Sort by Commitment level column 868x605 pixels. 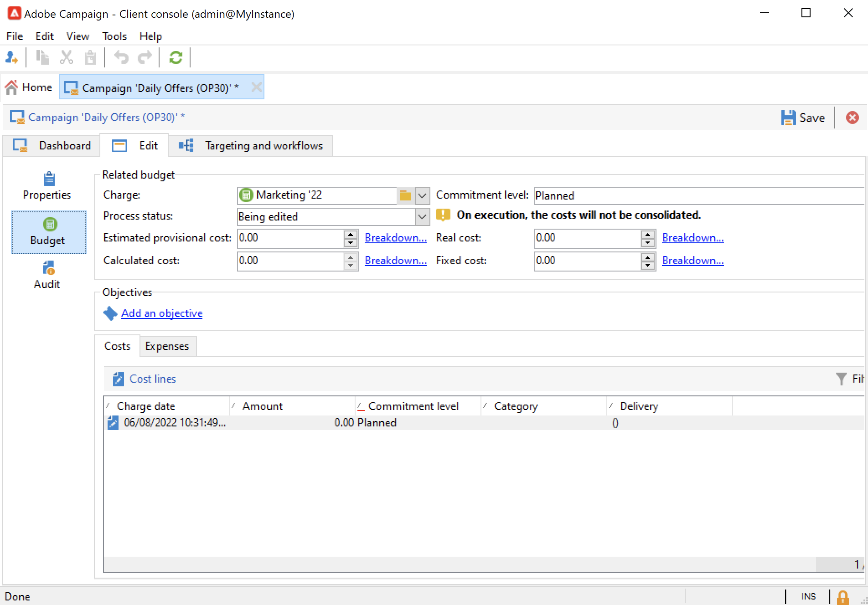418,406
